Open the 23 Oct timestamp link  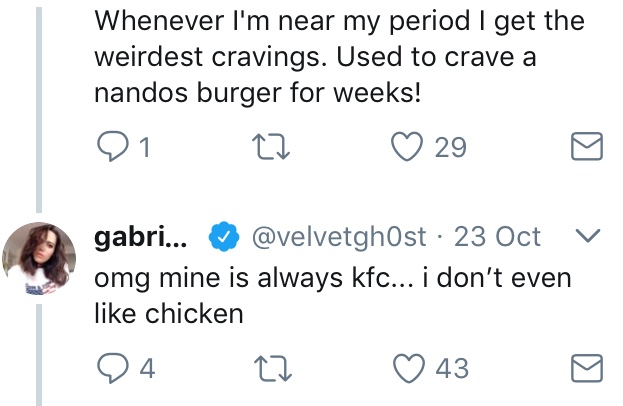pyautogui.click(x=497, y=237)
